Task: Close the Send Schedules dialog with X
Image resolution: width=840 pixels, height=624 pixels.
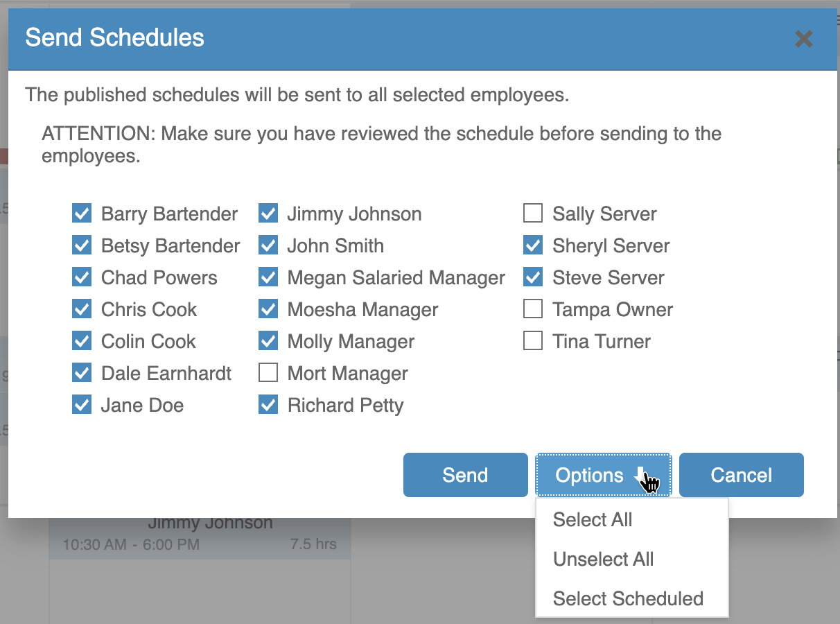Action: tap(803, 39)
